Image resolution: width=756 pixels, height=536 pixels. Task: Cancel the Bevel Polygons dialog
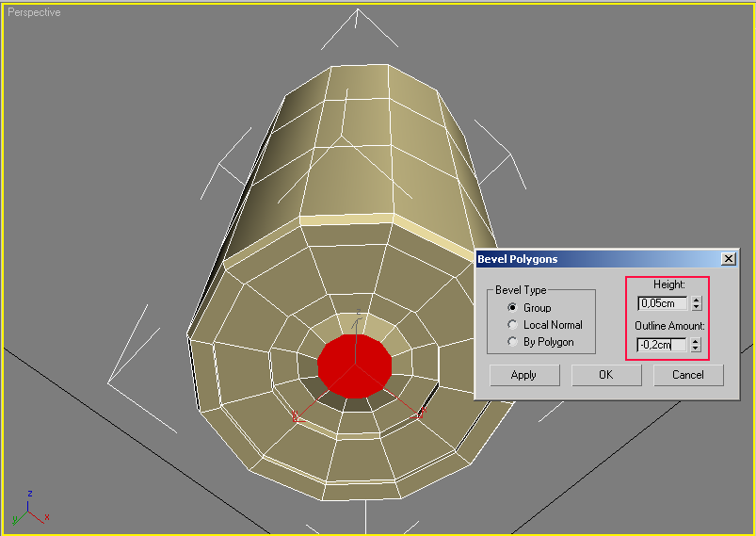pyautogui.click(x=688, y=375)
